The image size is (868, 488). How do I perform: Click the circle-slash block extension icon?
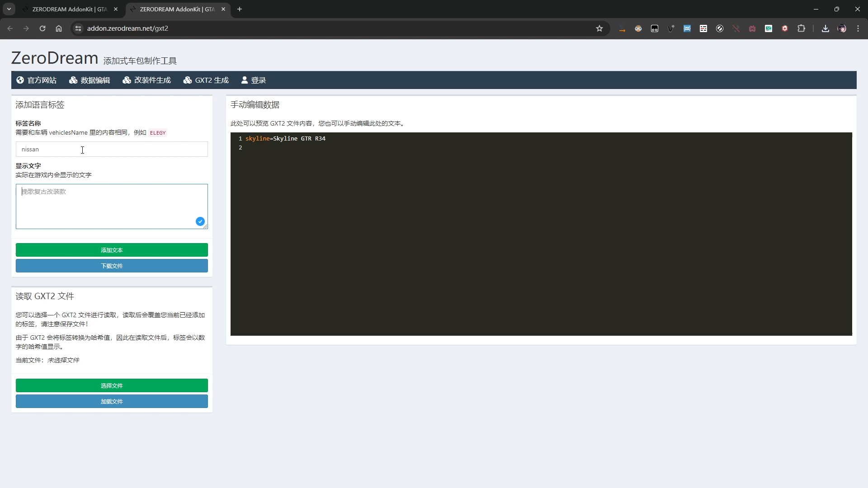[720, 28]
